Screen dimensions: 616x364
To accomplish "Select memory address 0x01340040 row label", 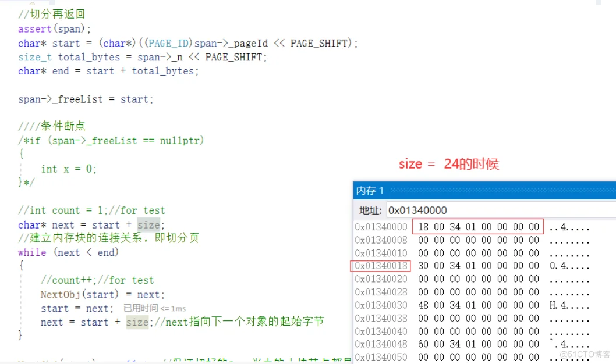I will click(381, 331).
